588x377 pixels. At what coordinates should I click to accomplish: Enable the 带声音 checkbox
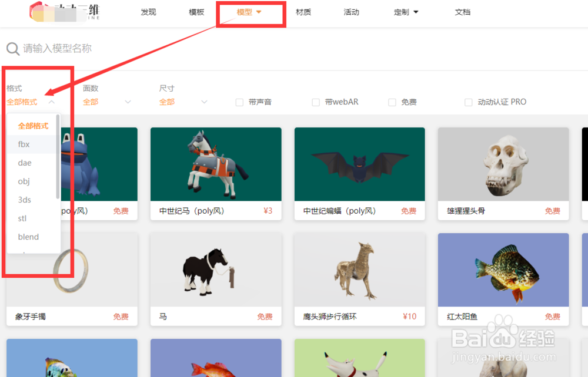pos(239,102)
